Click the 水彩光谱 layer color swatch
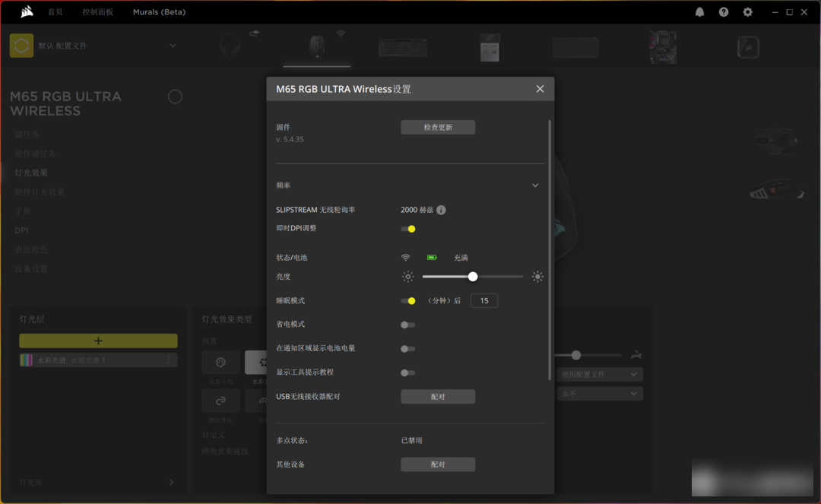 (x=26, y=360)
